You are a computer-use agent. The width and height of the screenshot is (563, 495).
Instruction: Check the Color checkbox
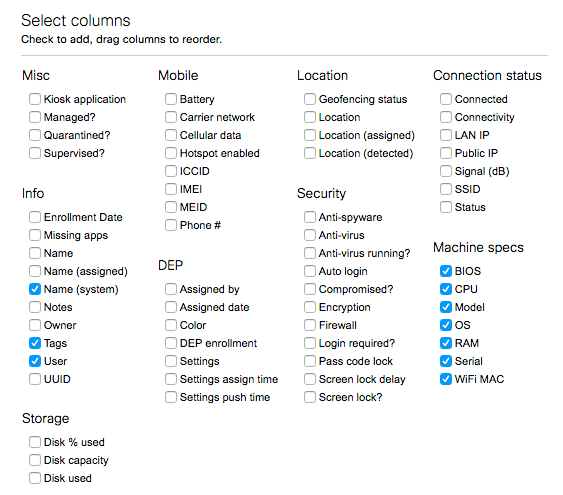[171, 325]
